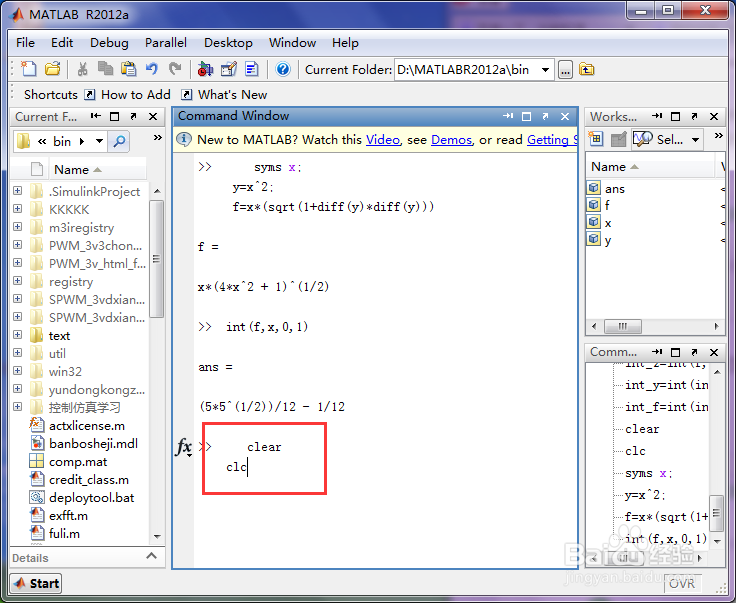Viewport: 736px width, 603px height.
Task: Open the File menu
Action: 25,43
